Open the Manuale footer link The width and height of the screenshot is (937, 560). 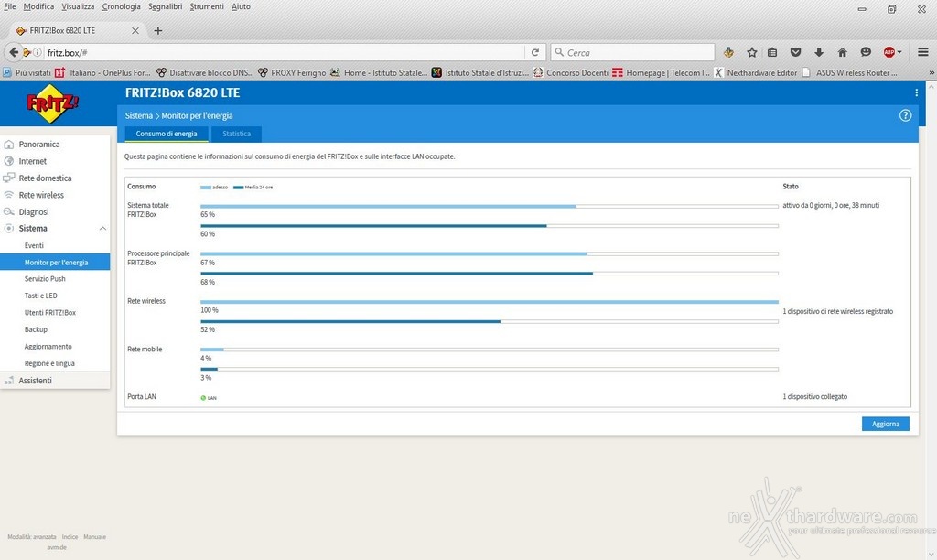tap(94, 537)
